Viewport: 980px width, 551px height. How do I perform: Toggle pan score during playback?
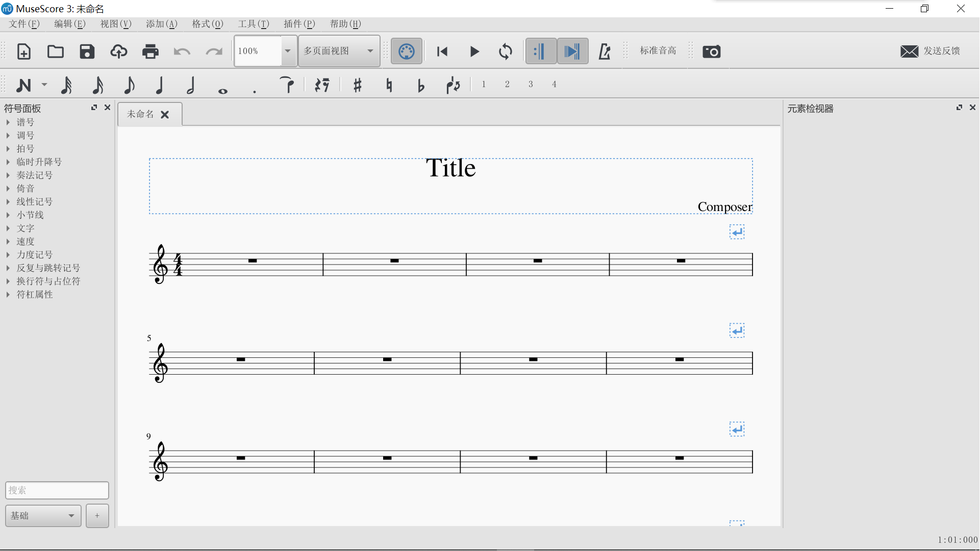(572, 51)
